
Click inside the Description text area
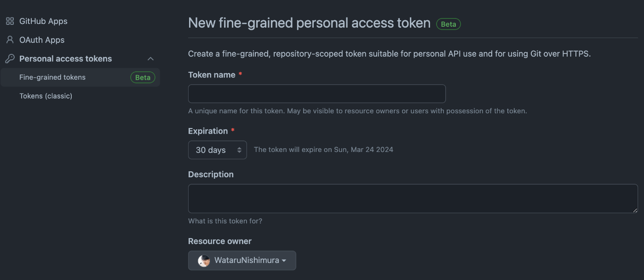pyautogui.click(x=413, y=198)
